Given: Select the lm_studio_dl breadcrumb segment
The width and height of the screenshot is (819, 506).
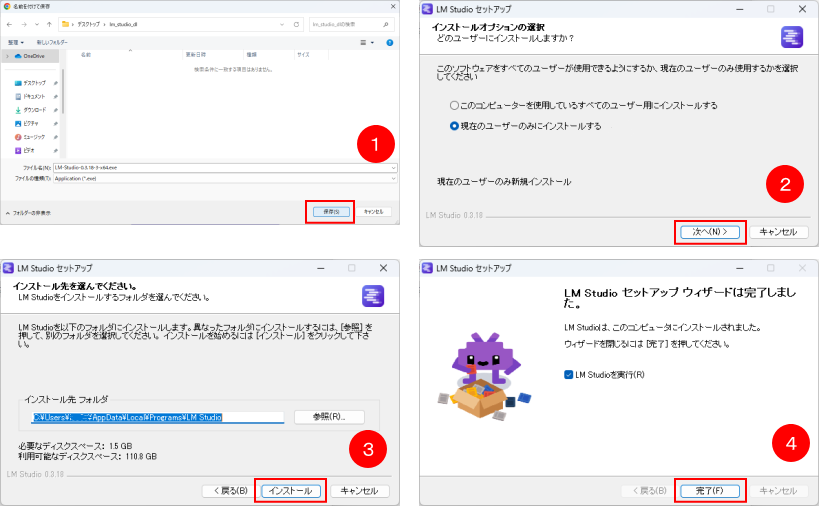Looking at the screenshot, I should coord(123,25).
